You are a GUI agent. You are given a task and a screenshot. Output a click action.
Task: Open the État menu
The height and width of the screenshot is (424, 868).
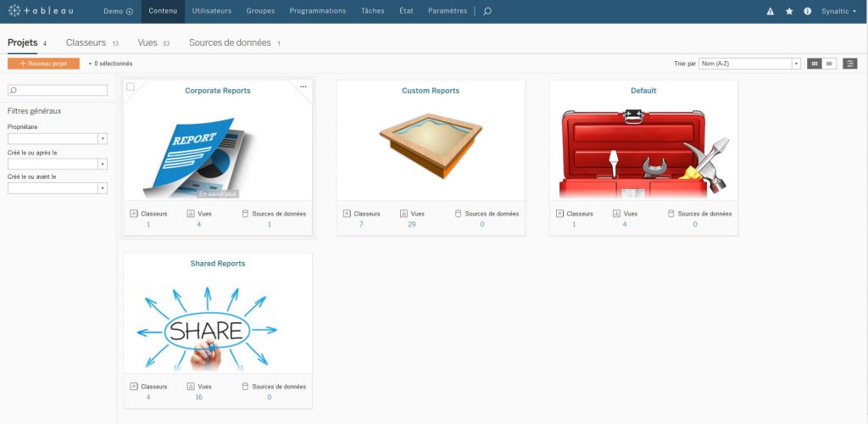pyautogui.click(x=406, y=11)
